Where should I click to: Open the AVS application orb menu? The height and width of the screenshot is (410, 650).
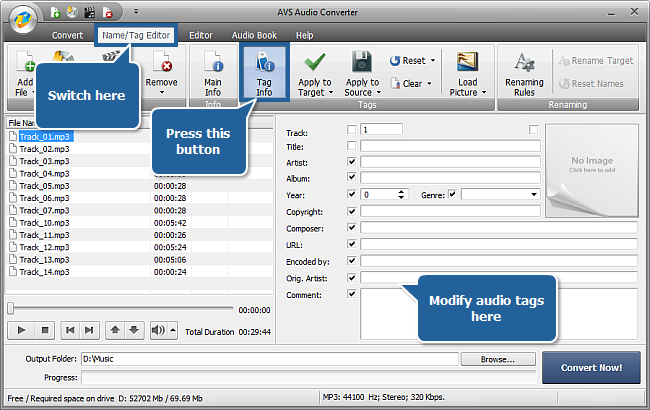pos(23,19)
